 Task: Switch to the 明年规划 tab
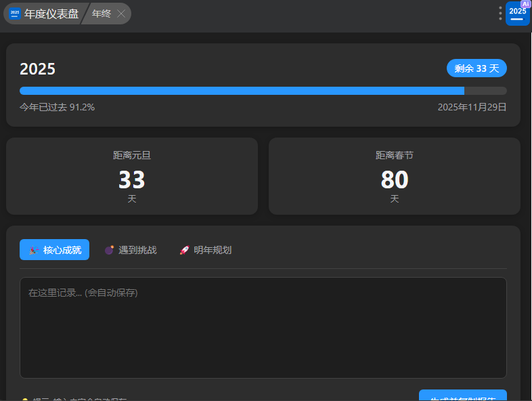206,250
